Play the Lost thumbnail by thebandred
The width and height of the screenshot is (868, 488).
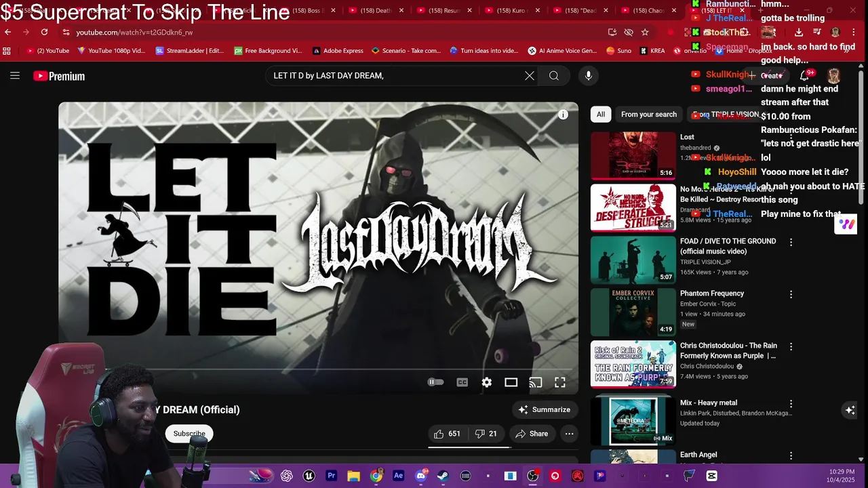[x=633, y=155]
